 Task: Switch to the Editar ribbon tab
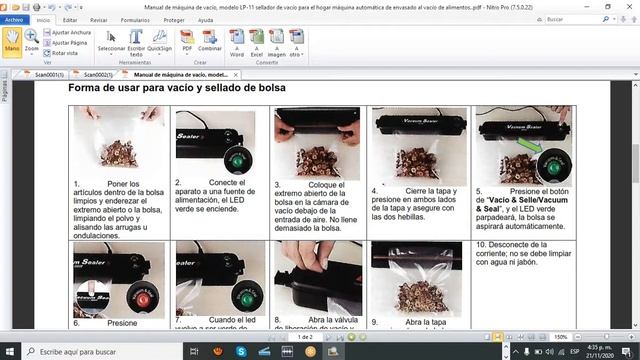coord(70,20)
